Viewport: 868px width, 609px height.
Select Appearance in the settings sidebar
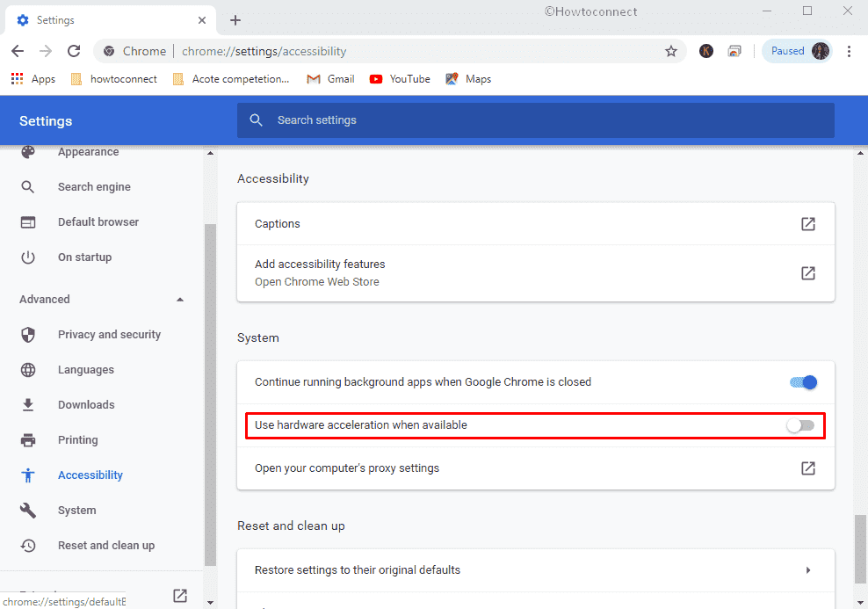(x=88, y=152)
